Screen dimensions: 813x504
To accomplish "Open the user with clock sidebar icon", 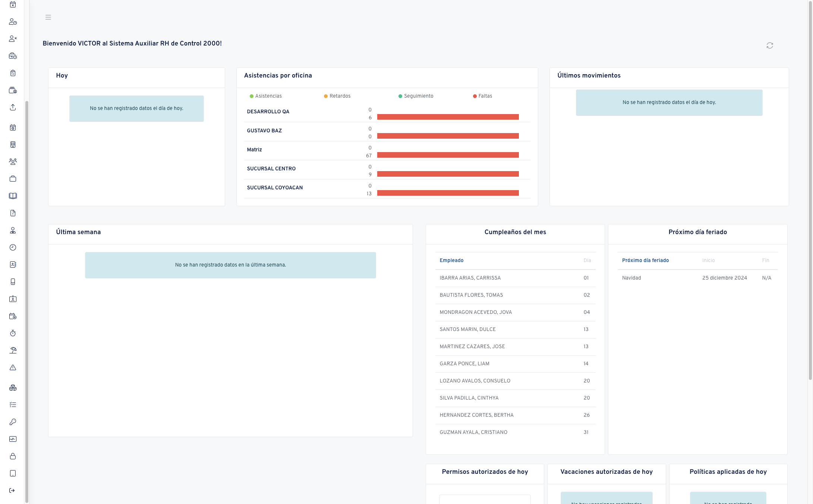I will pos(13,22).
